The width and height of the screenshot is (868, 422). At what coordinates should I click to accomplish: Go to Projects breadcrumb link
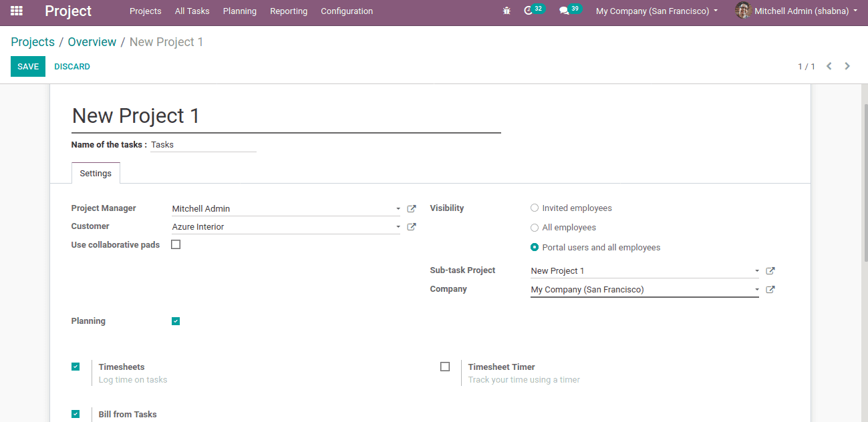click(33, 42)
